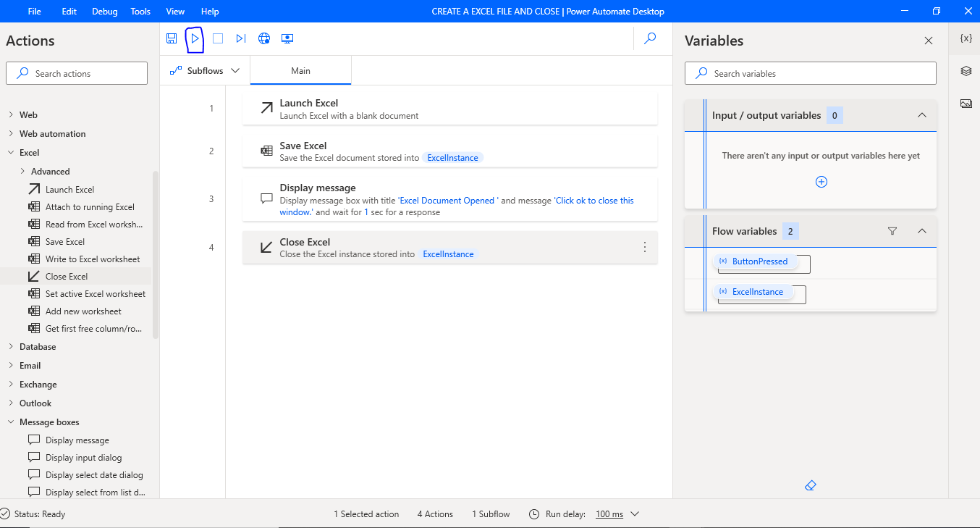The width and height of the screenshot is (980, 528).
Task: Expand the Web actions group
Action: coord(11,115)
